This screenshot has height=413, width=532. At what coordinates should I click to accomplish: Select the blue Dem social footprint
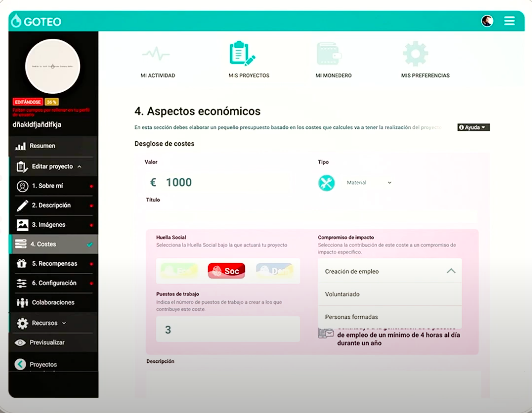[x=274, y=270]
